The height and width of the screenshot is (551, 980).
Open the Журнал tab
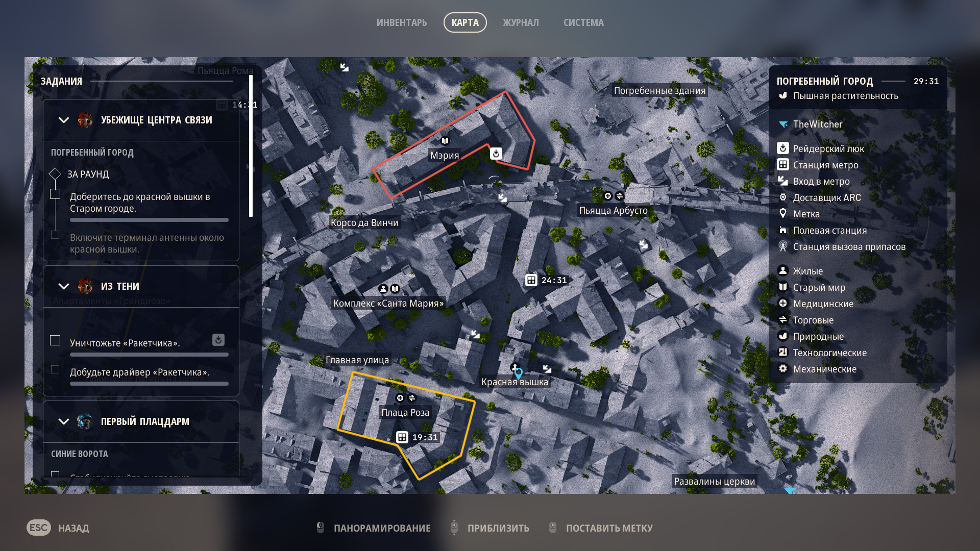click(x=520, y=22)
